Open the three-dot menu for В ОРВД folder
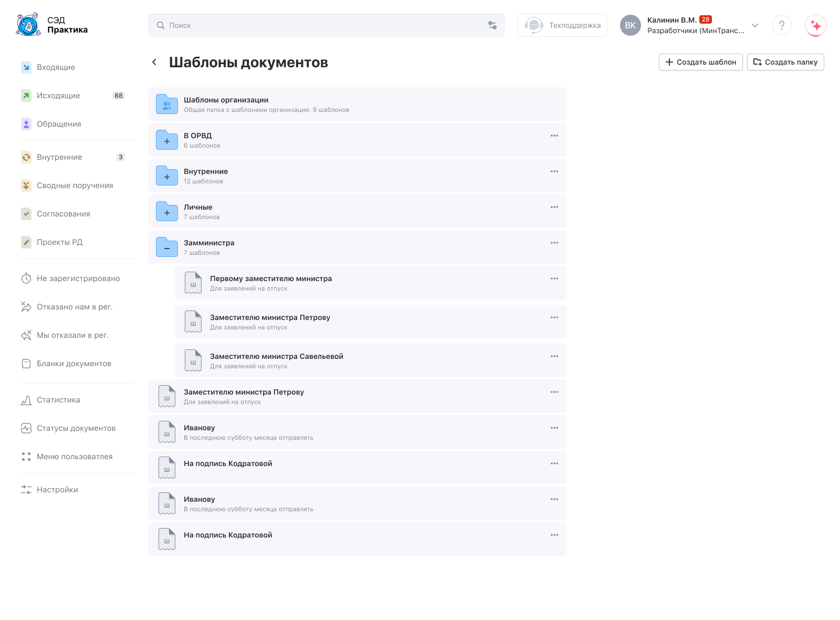 coord(554,136)
